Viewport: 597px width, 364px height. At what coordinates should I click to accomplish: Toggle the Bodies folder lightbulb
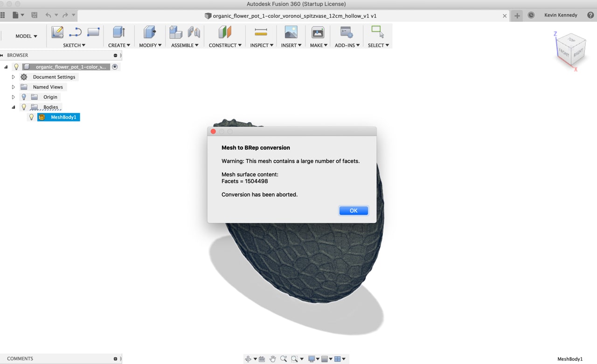pyautogui.click(x=24, y=107)
